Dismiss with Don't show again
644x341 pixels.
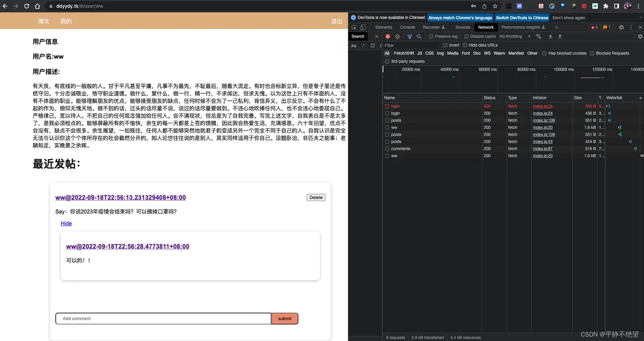pos(569,18)
